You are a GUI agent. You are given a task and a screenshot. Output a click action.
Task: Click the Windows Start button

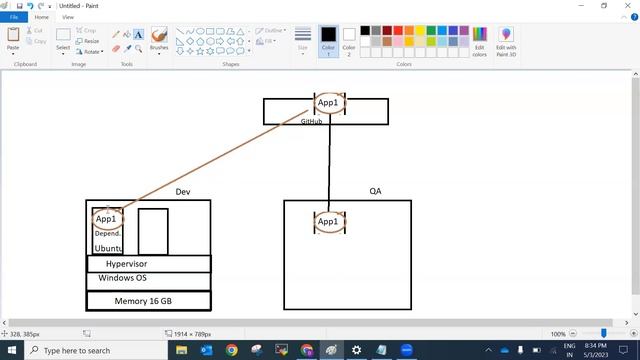12,350
